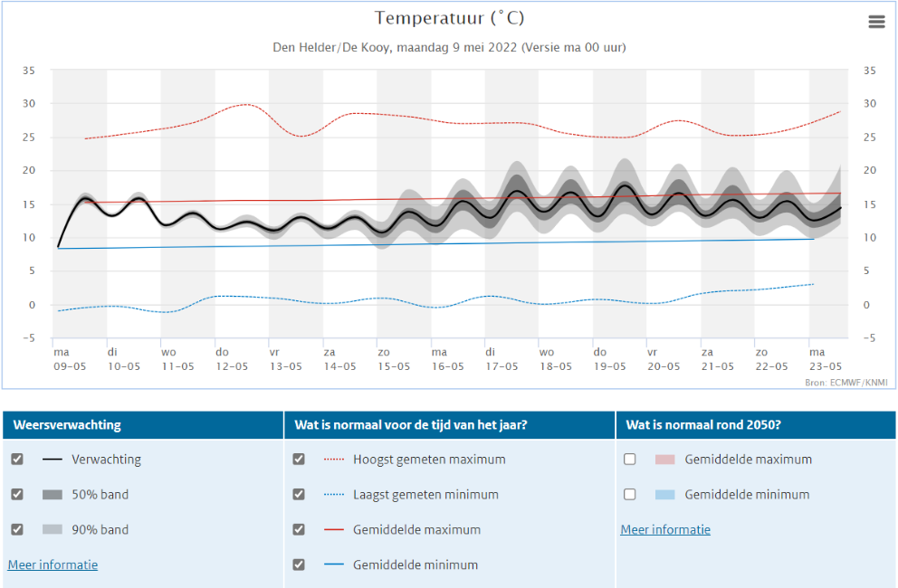Toggle the 50% band checkbox
This screenshot has height=588, width=898.
coord(17,495)
